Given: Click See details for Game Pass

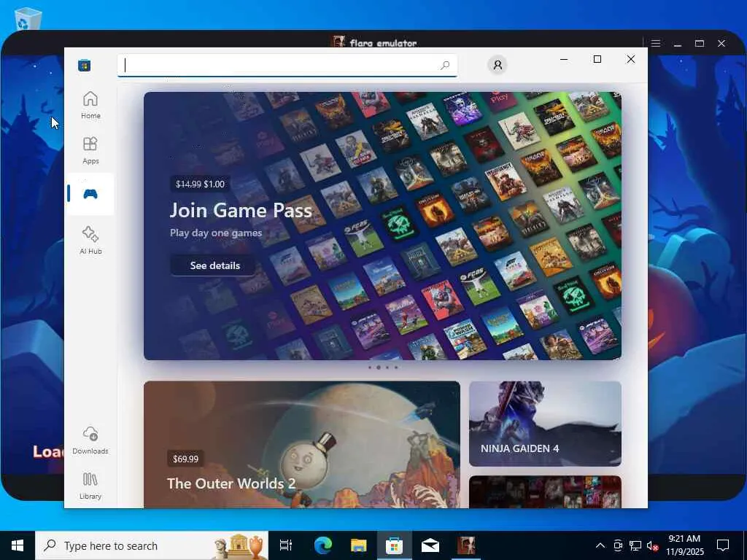Looking at the screenshot, I should (x=215, y=265).
